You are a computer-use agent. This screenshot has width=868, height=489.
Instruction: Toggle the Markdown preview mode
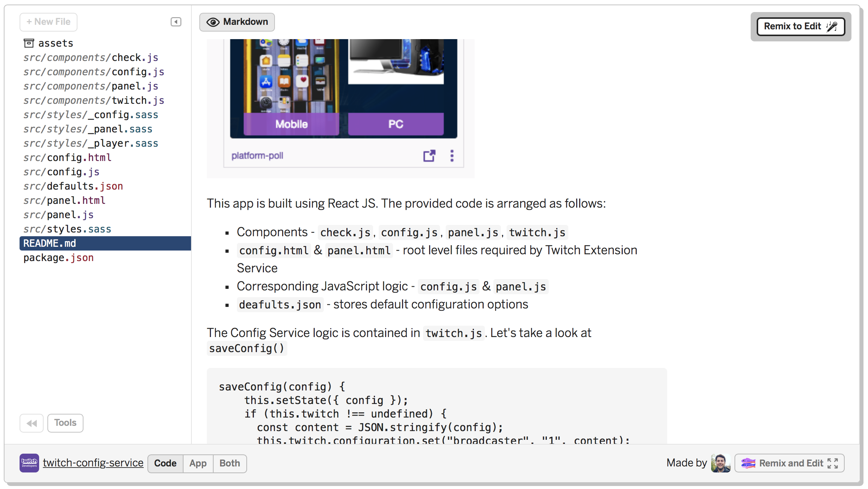tap(237, 22)
